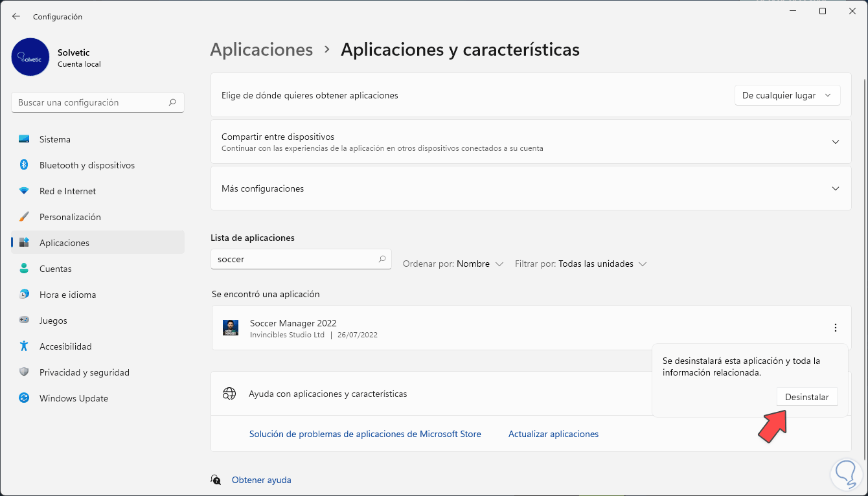
Task: Go to Privacidad y seguridad settings
Action: click(84, 372)
